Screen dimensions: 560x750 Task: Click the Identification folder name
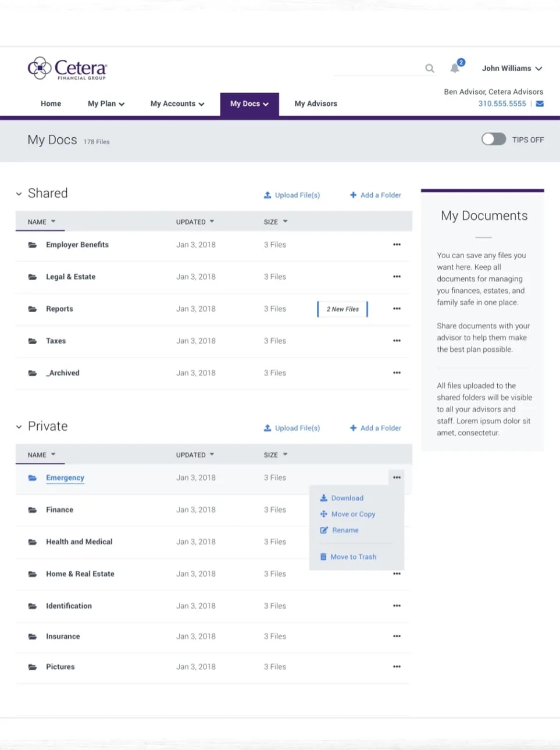[69, 606]
